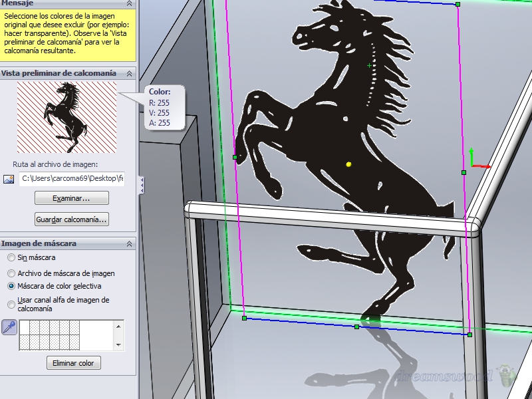Click the 'V: 255' value in the color tooltip
The height and width of the screenshot is (399, 532).
coord(159,112)
